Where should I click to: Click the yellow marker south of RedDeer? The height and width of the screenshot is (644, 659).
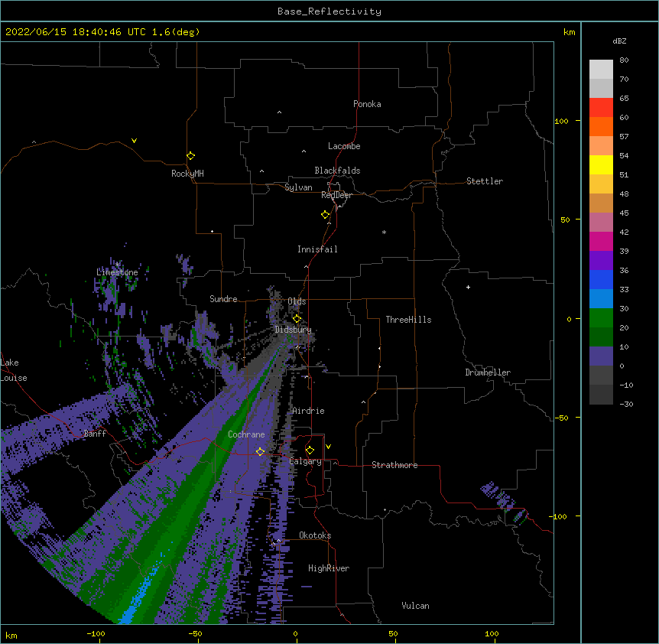coord(325,215)
